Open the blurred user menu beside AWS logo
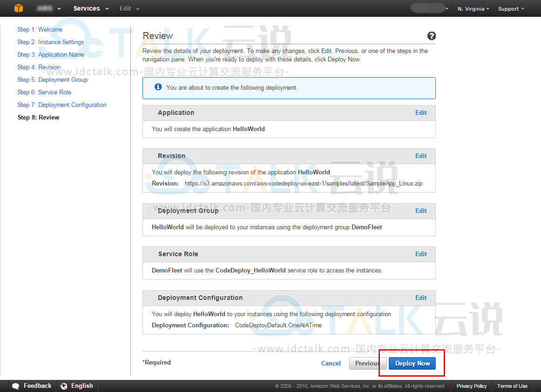The image size is (541, 392). (48, 8)
